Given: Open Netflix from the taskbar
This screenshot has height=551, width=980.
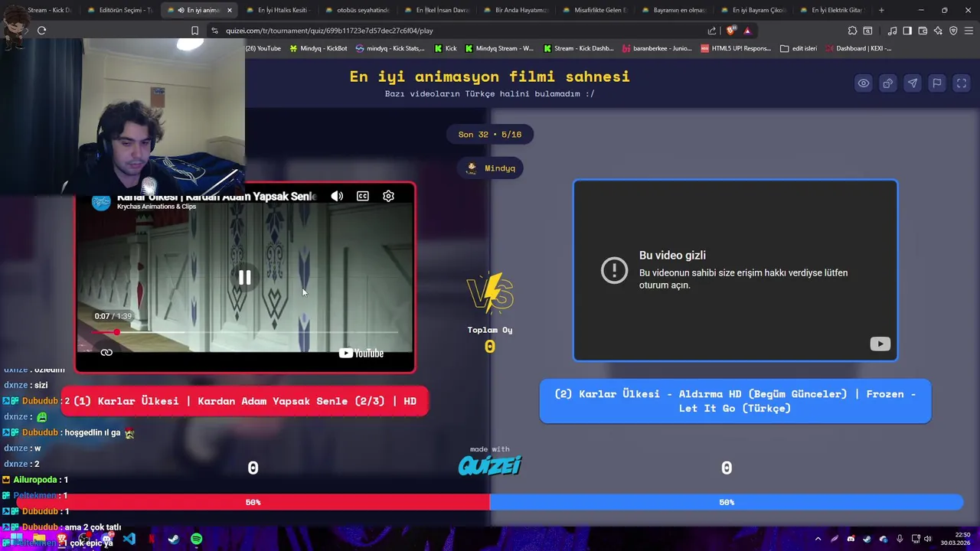Looking at the screenshot, I should [152, 540].
